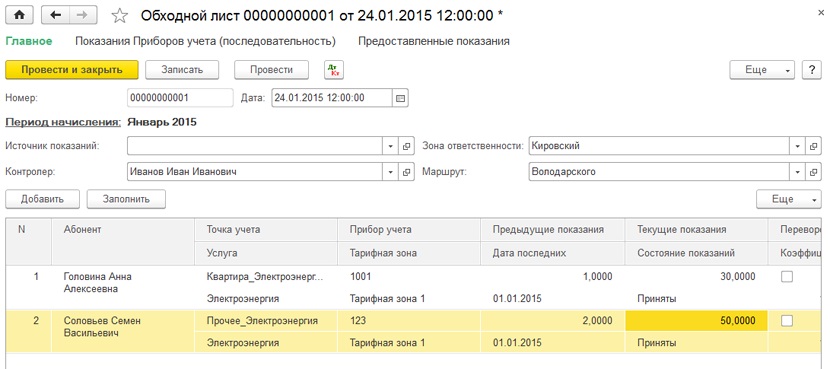Focus the Дата input field
Image resolution: width=830 pixels, height=369 pixels.
[x=332, y=98]
